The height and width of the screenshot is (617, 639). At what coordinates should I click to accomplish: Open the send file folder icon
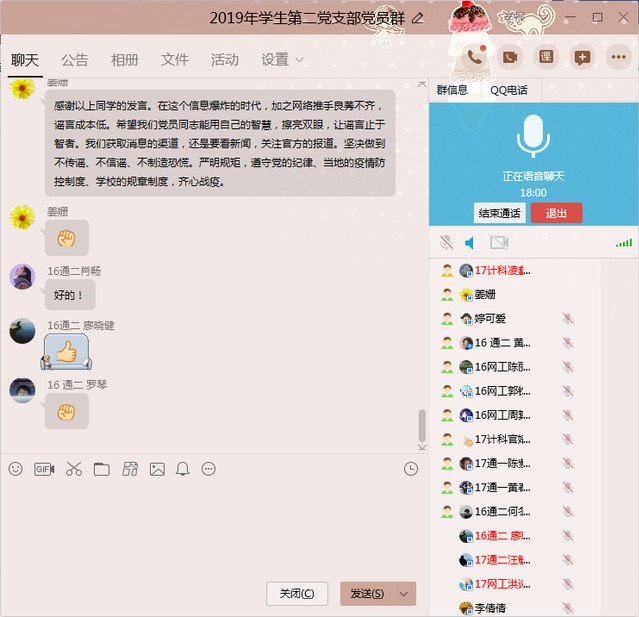tap(101, 469)
